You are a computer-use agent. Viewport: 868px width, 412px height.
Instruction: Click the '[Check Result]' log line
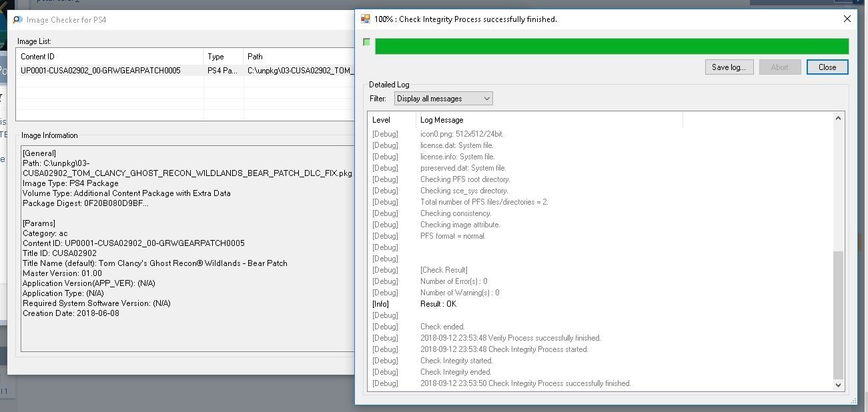tap(444, 270)
